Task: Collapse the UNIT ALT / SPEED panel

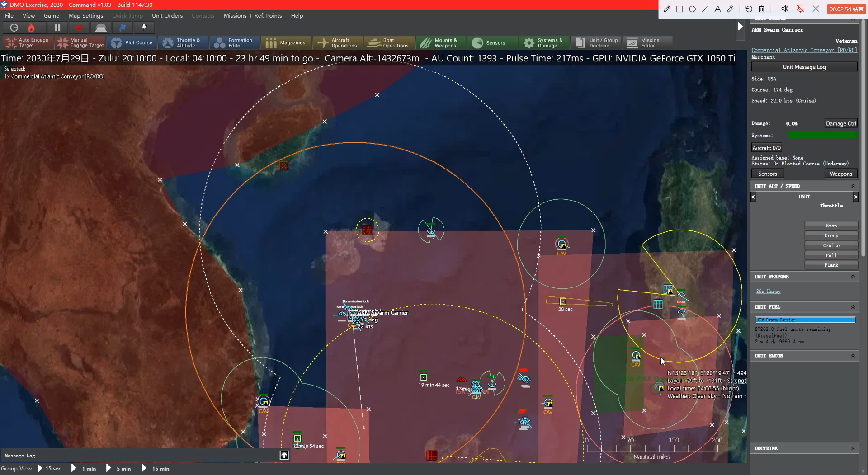Action: pos(854,186)
